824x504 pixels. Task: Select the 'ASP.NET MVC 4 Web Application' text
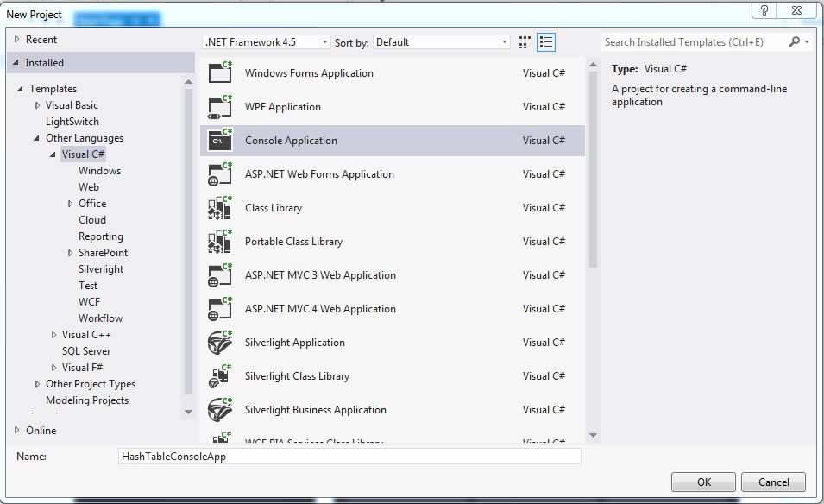point(320,308)
